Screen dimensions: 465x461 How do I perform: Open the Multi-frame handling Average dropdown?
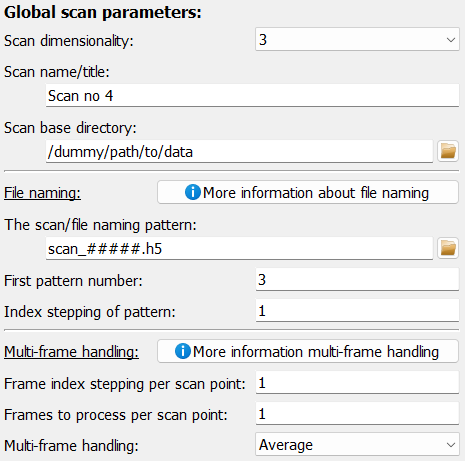(357, 444)
